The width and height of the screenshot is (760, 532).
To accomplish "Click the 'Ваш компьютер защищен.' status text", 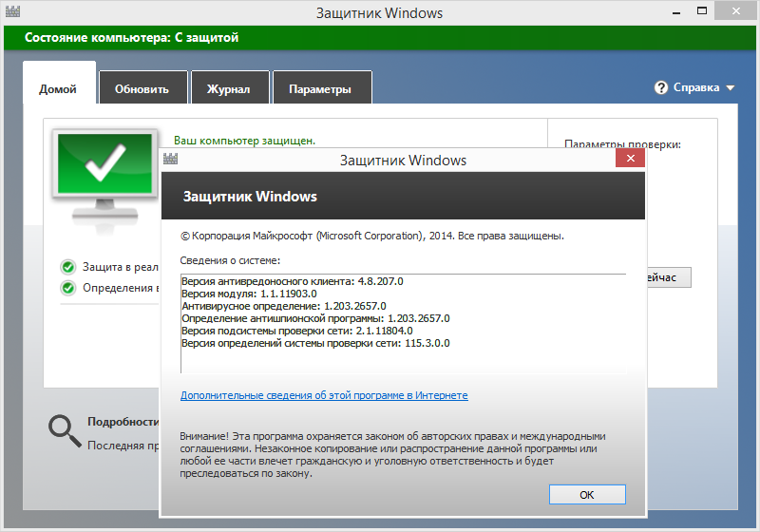I will point(245,141).
